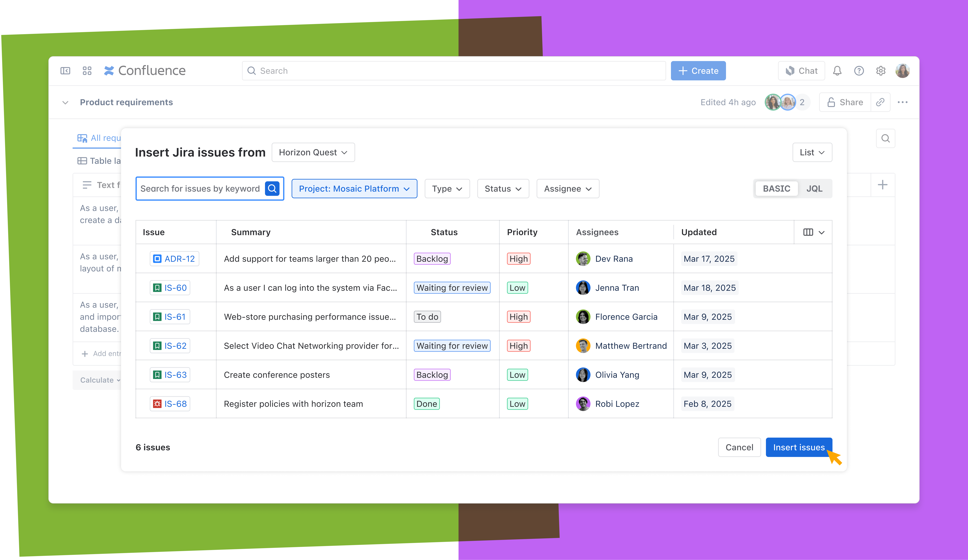Expand the Project: Mosaic Platform filter
This screenshot has width=968, height=560.
click(x=354, y=188)
